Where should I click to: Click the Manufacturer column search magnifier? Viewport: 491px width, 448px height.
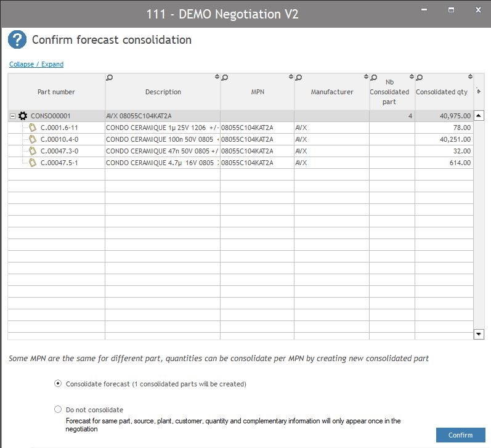299,78
